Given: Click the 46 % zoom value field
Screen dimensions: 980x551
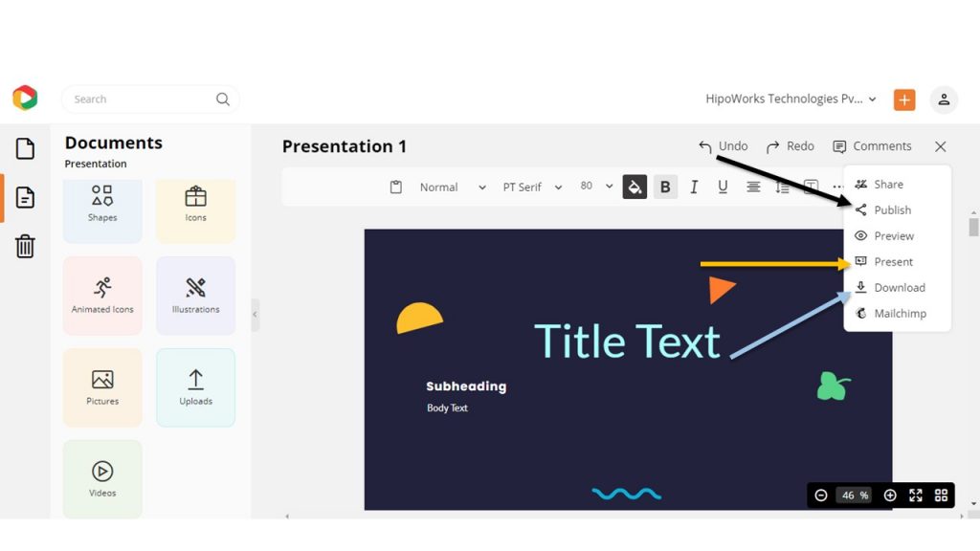Looking at the screenshot, I should pos(855,496).
